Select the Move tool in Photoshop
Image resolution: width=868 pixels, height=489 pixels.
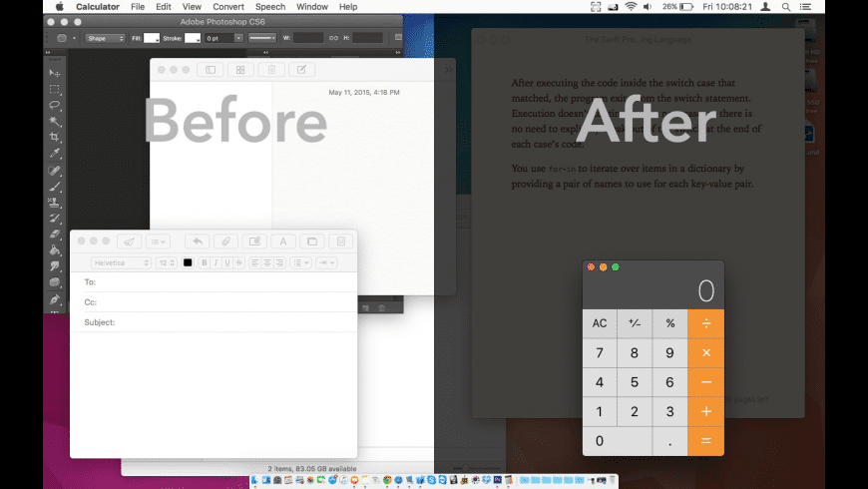click(54, 73)
